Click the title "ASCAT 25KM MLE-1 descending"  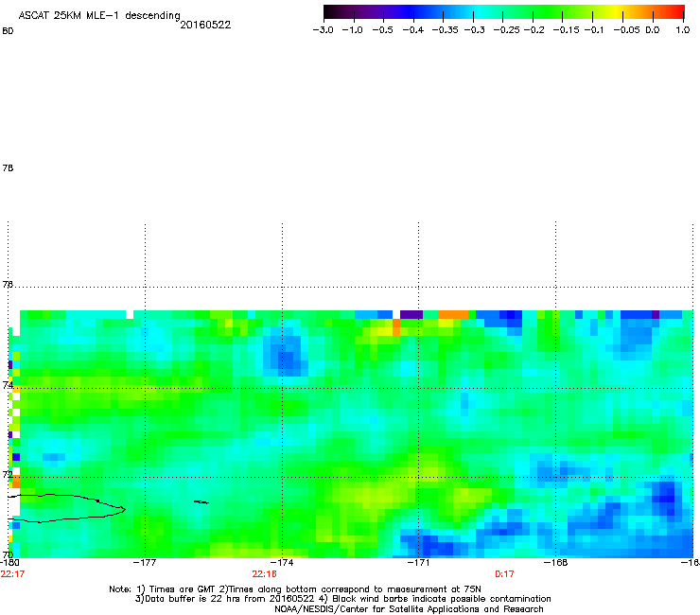(x=99, y=15)
